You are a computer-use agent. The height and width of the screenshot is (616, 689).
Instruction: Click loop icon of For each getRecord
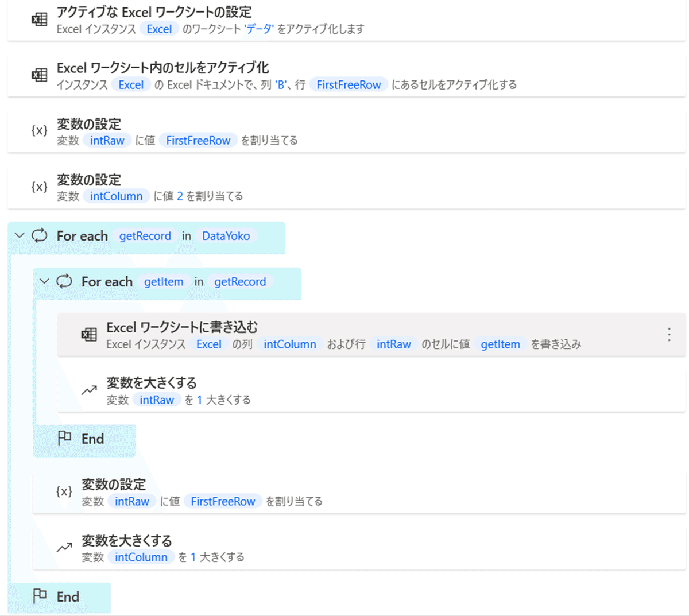[40, 235]
